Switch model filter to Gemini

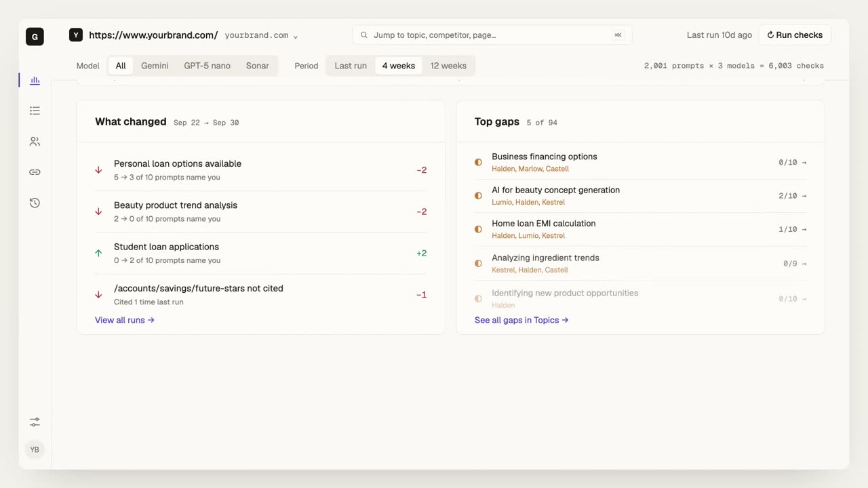tap(155, 66)
